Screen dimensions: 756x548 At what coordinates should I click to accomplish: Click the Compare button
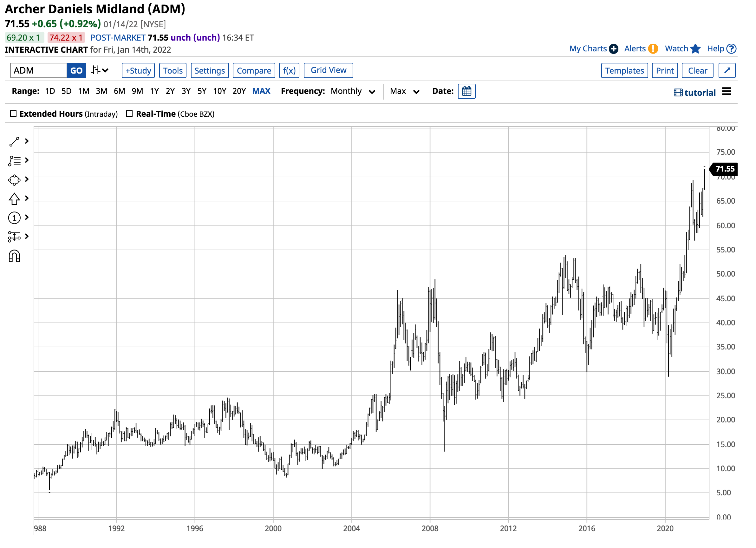coord(254,71)
